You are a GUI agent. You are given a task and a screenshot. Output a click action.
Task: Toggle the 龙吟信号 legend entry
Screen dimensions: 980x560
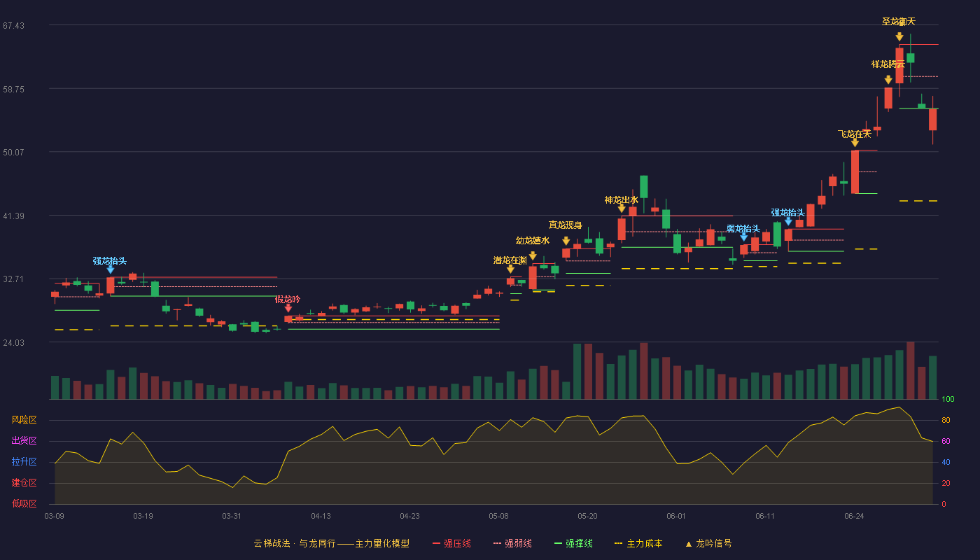pyautogui.click(x=708, y=543)
